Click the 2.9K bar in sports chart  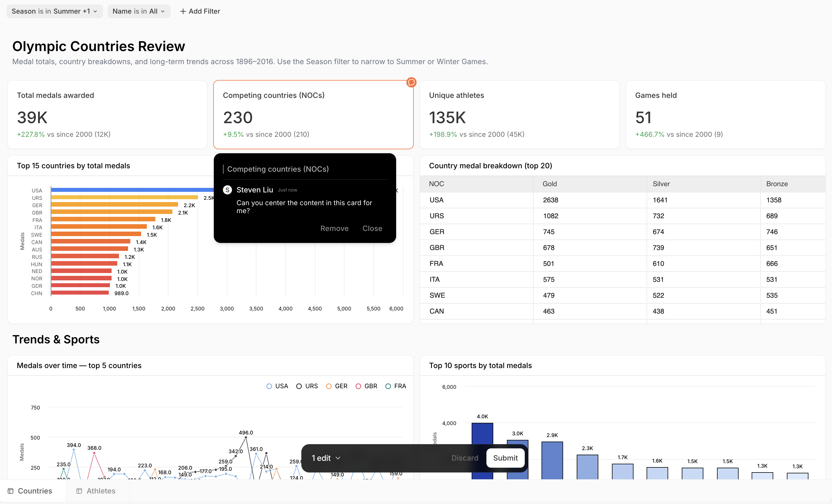(552, 461)
